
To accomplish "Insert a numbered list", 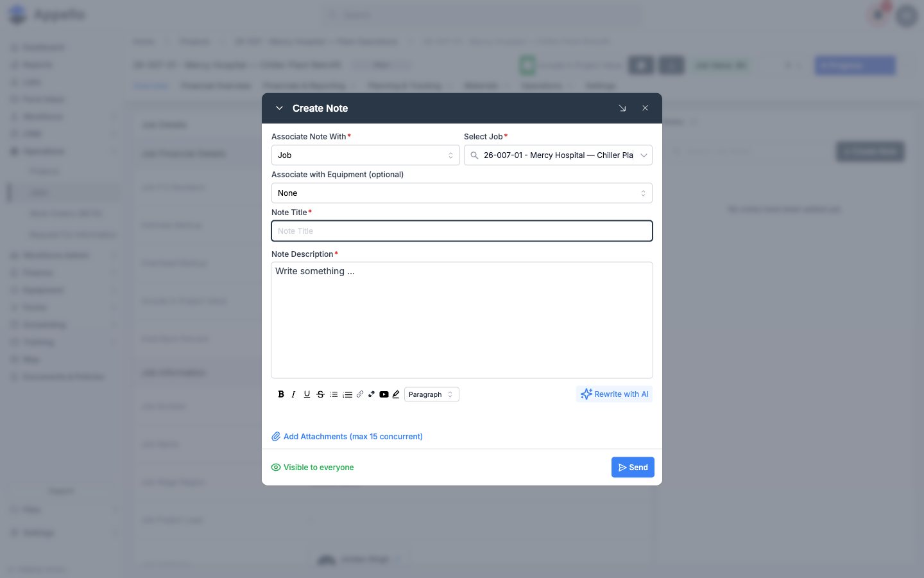I will tap(347, 394).
